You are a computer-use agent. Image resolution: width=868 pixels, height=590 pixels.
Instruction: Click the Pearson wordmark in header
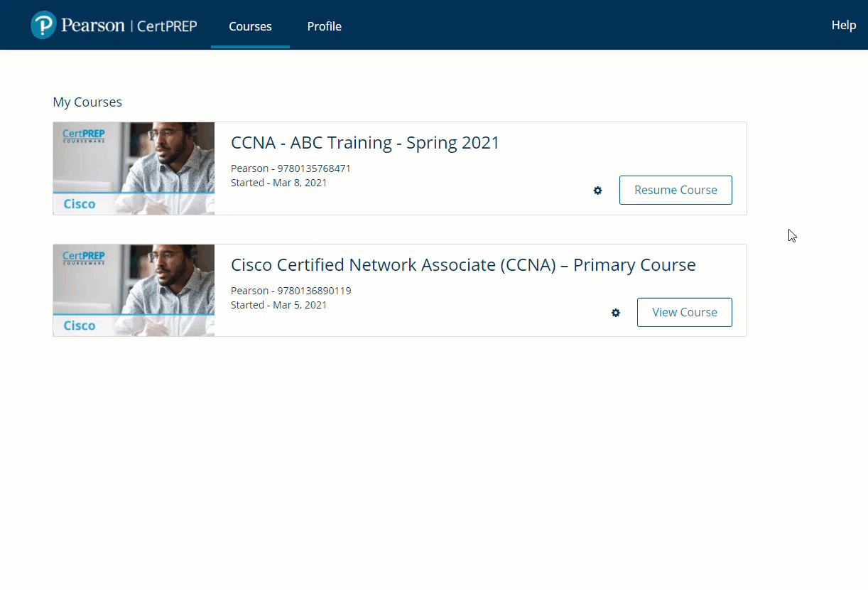tap(92, 26)
